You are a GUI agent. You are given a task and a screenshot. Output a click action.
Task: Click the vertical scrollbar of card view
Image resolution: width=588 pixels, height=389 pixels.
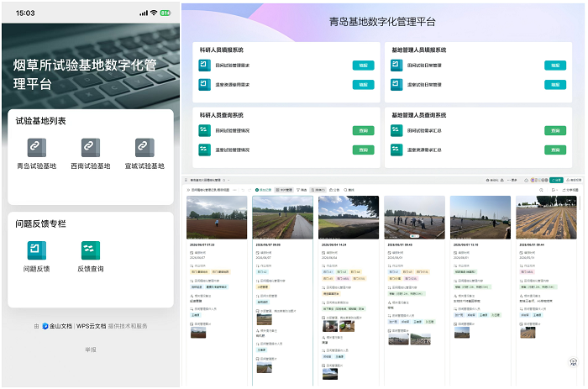click(580, 204)
